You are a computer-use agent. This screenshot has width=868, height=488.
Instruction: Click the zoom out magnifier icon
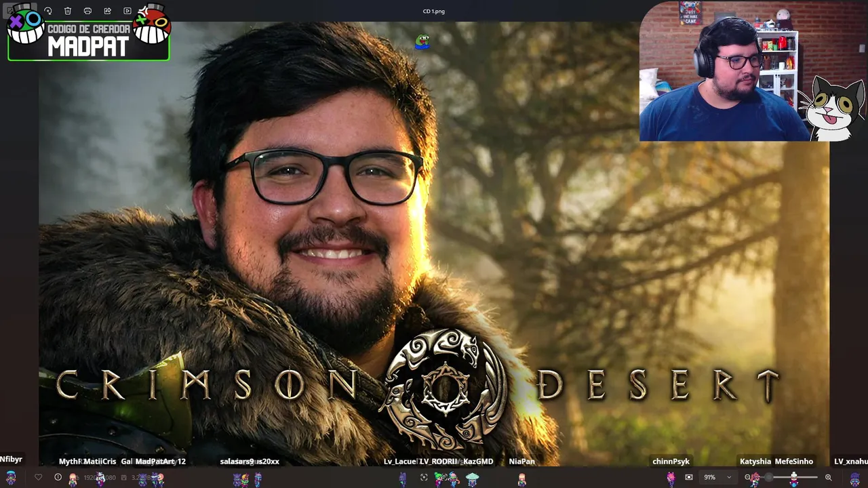748,477
